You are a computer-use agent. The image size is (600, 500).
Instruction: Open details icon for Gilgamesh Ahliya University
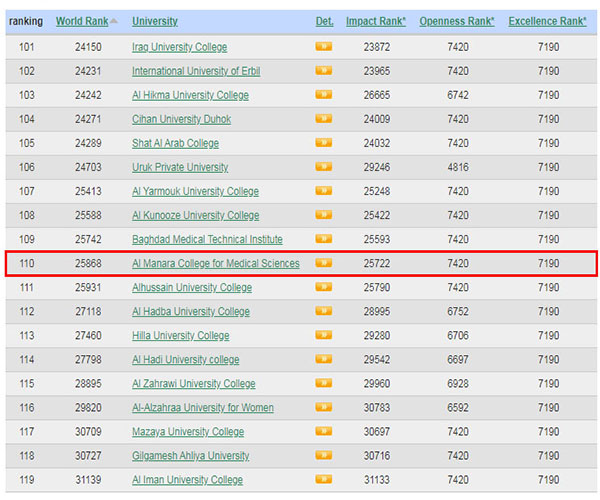[323, 455]
